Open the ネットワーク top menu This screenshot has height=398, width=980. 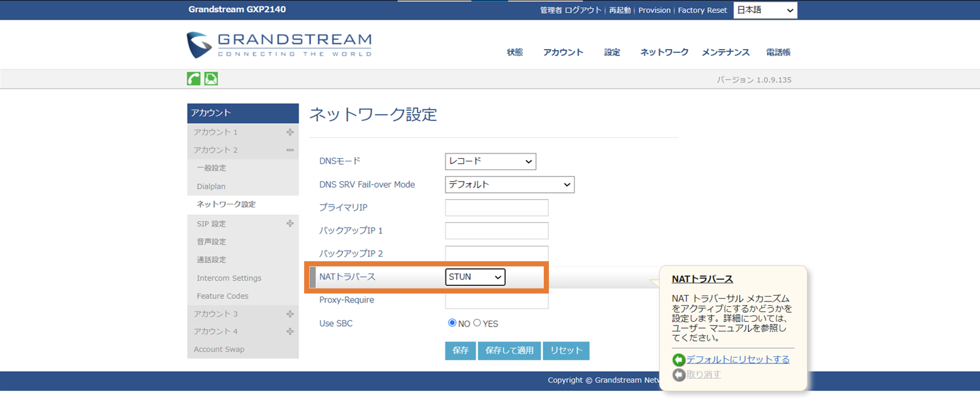(664, 52)
